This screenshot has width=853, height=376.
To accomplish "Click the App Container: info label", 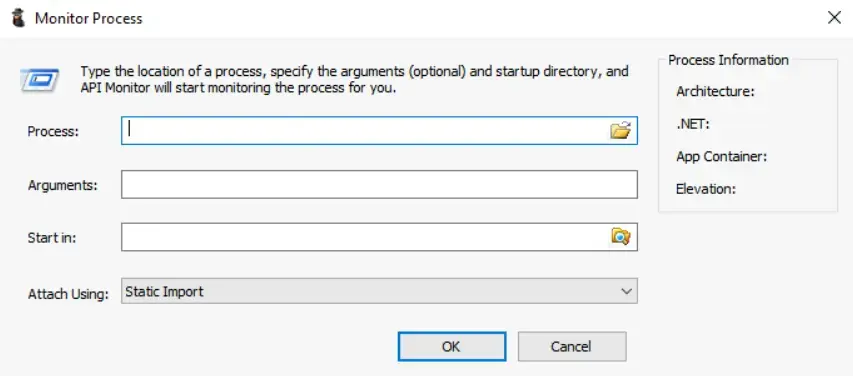I will (721, 157).
